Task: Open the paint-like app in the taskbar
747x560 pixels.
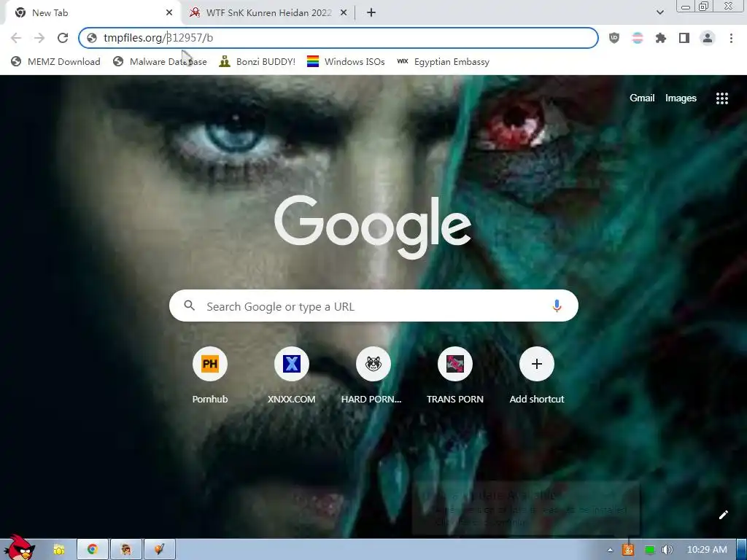Action: [160, 550]
